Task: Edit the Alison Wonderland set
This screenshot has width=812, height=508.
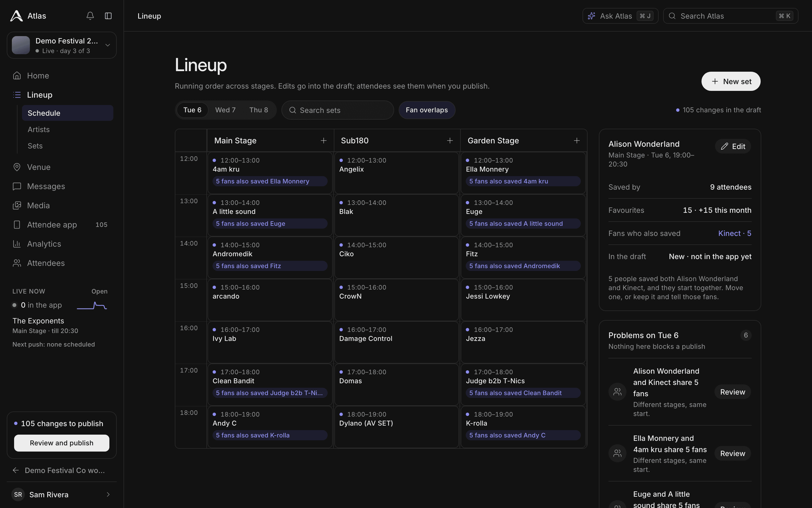Action: (x=733, y=146)
